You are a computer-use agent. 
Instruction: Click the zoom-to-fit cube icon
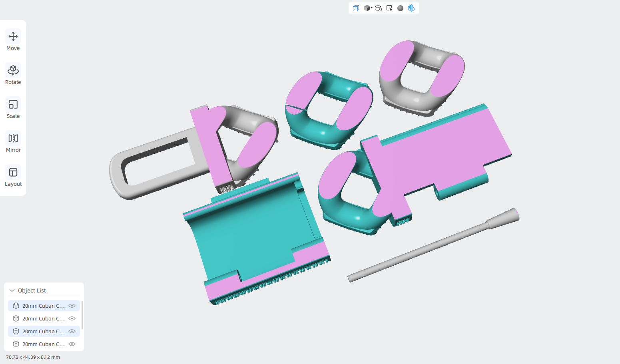378,8
